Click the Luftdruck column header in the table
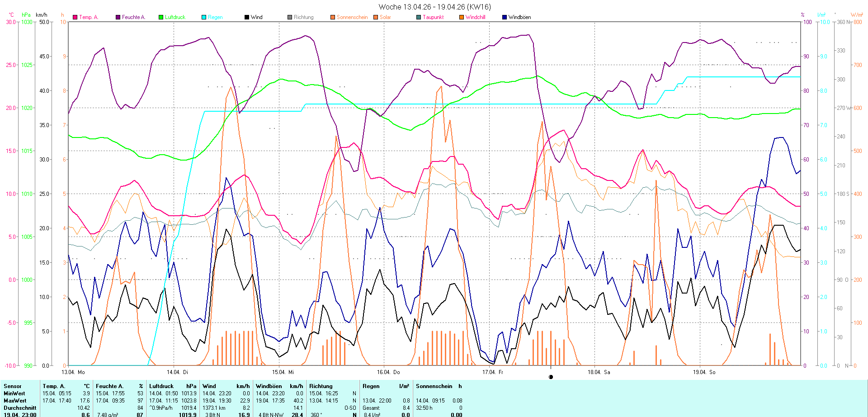This screenshot has width=868, height=417. (161, 386)
